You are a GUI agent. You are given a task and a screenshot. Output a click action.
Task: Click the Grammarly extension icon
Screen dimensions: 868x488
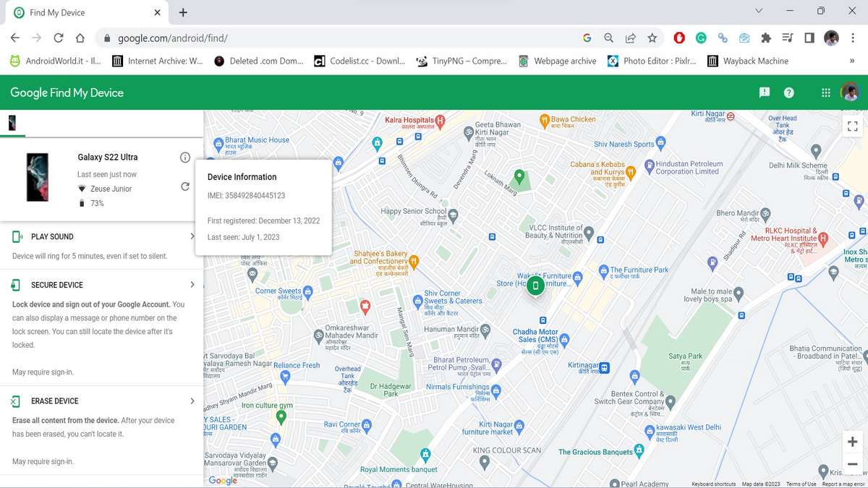(x=701, y=38)
